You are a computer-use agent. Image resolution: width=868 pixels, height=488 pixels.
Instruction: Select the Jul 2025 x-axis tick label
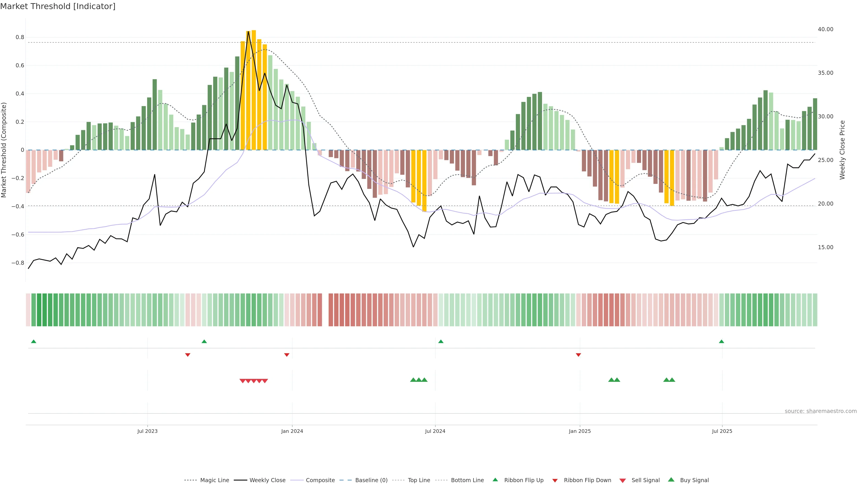pos(722,431)
